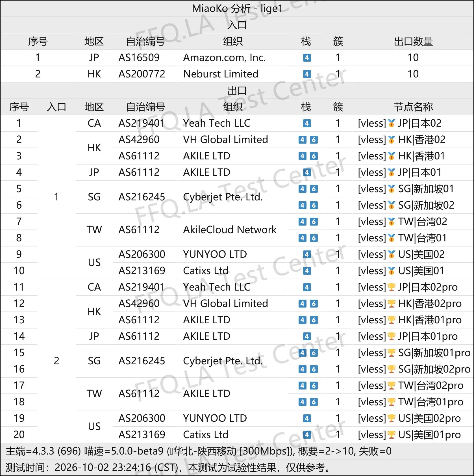Click the trophy icon beside SG|新加坡01pro

point(392,353)
